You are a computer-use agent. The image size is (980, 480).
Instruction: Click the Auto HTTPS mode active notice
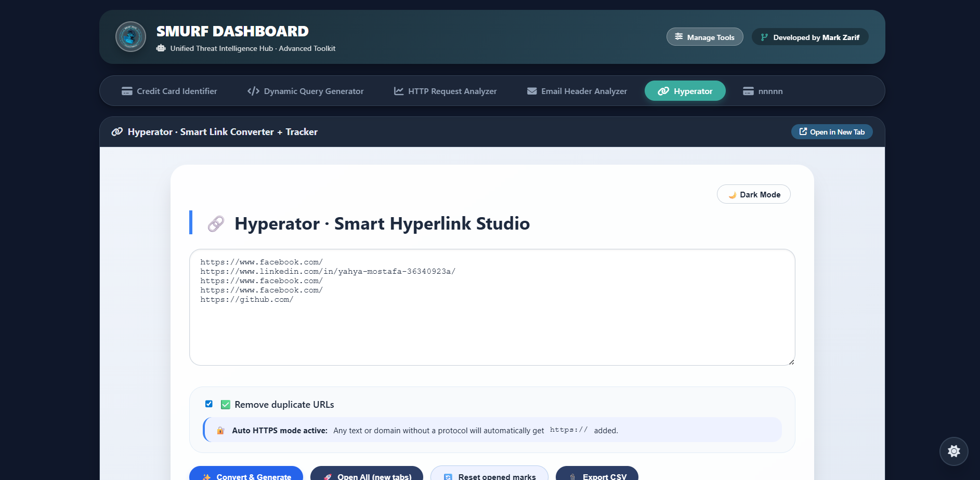(x=492, y=430)
